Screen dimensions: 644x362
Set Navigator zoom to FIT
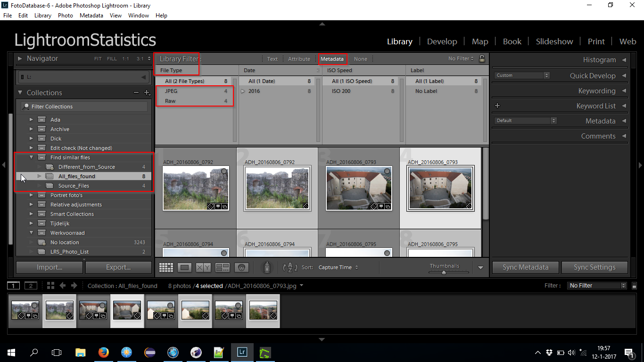98,59
